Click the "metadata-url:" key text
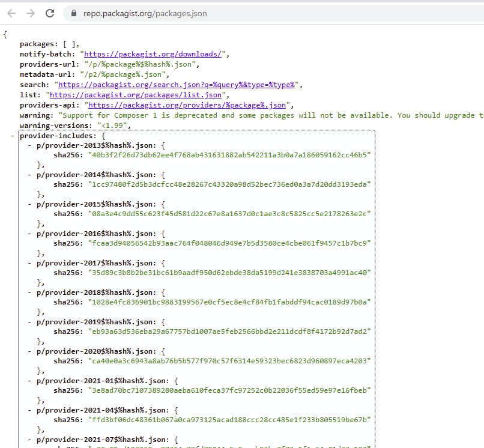Image resolution: width=484 pixels, height=448 pixels. click(x=47, y=74)
